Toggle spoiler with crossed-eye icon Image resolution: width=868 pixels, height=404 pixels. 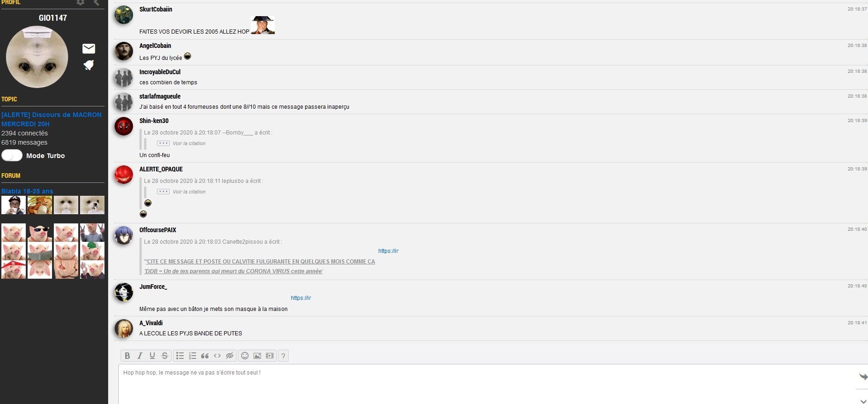point(230,356)
